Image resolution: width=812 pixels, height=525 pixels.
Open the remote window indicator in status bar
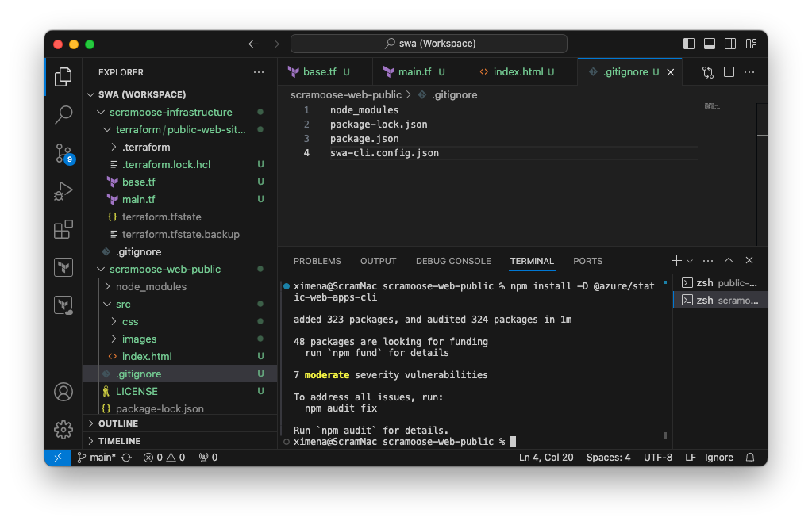point(58,458)
